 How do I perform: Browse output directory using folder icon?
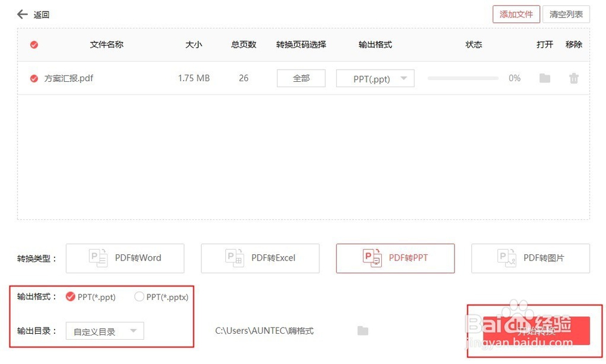point(362,331)
